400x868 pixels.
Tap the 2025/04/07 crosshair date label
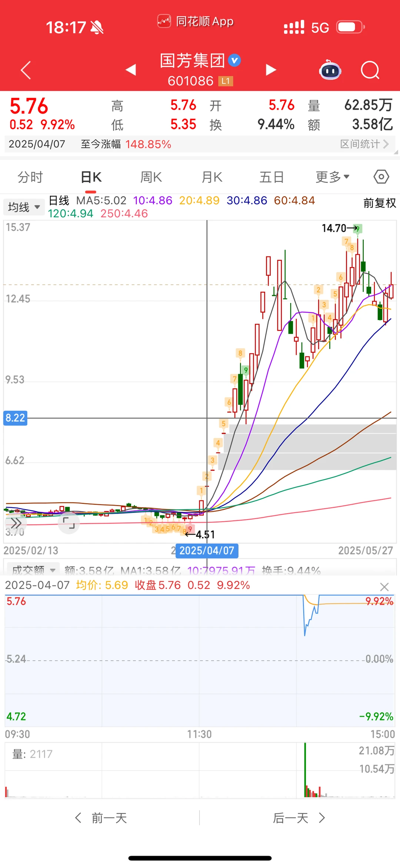pyautogui.click(x=207, y=551)
